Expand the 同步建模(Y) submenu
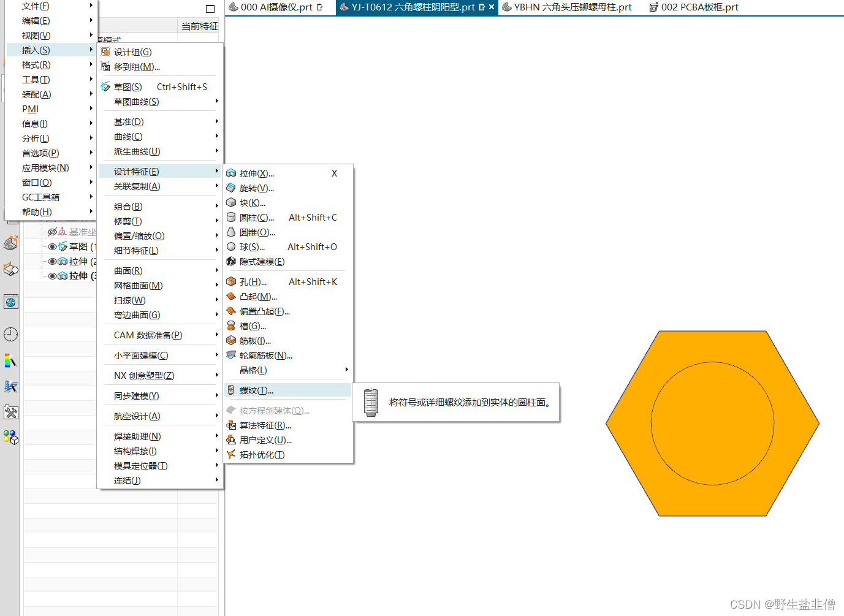Screen dimensions: 844x616 pos(160,396)
